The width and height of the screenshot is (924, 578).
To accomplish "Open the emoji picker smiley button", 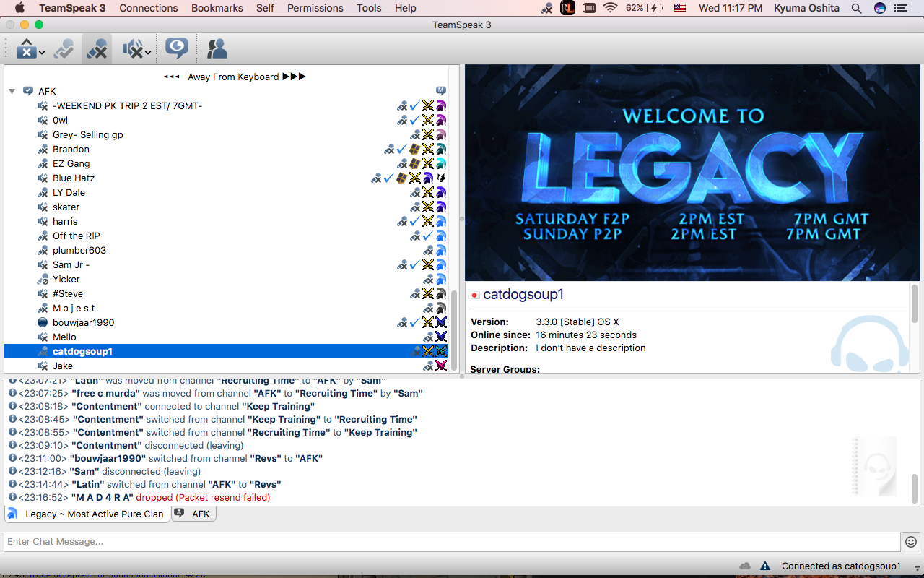I will 911,541.
